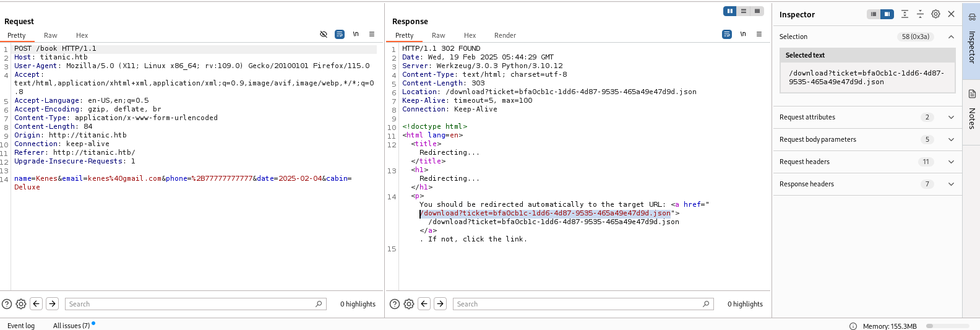Click the Inspector selected text box
Screen dimensions: 980x330
867,77
